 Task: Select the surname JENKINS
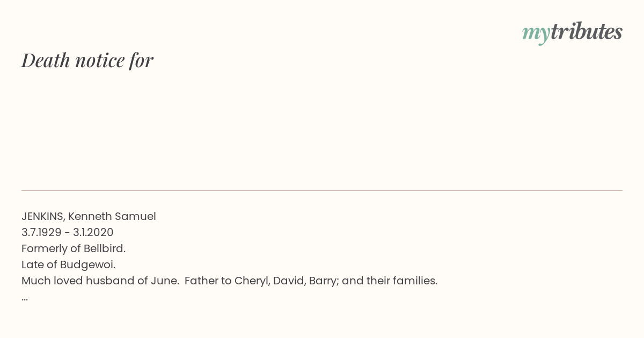(43, 217)
